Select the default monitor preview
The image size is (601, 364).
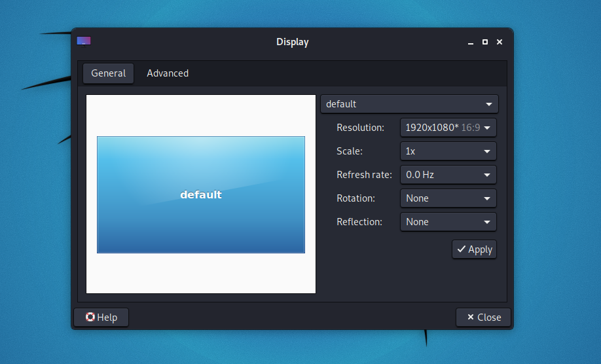click(201, 194)
